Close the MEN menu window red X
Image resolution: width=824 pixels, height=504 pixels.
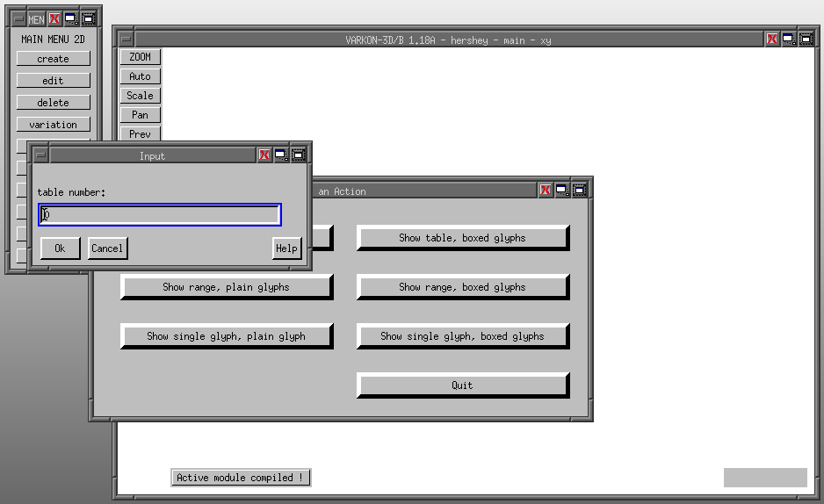[x=54, y=19]
